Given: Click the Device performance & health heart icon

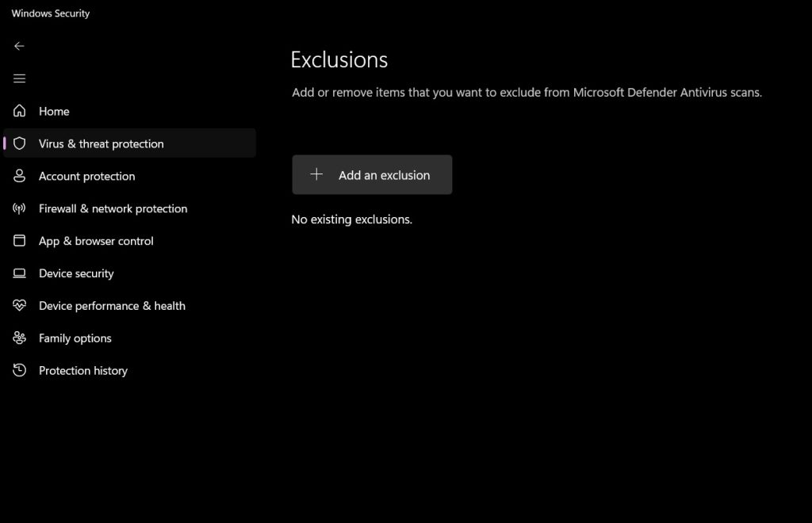Looking at the screenshot, I should click(19, 305).
